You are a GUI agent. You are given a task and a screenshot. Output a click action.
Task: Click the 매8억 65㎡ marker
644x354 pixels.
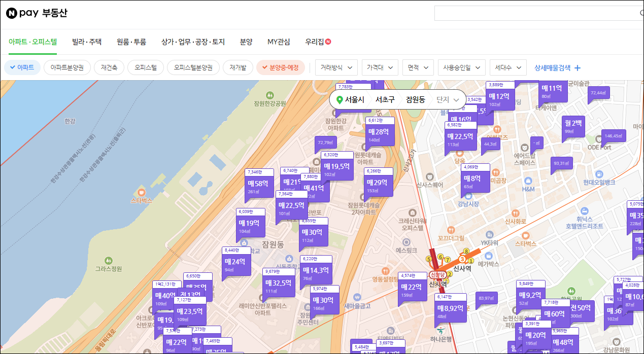point(476,181)
